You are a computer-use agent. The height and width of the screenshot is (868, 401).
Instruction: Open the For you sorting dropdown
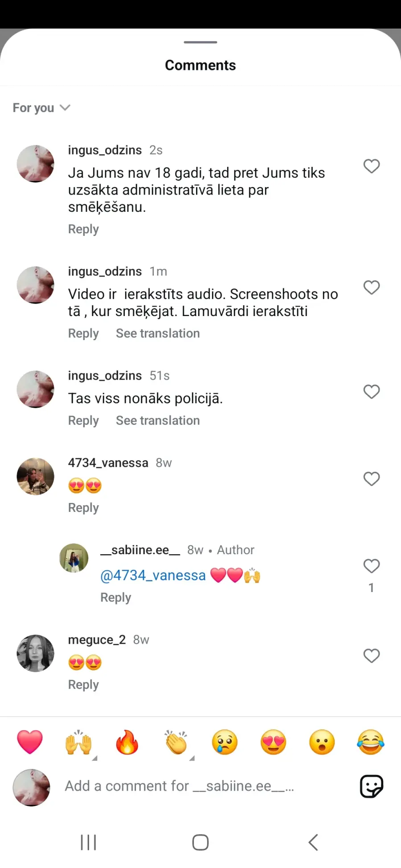41,108
